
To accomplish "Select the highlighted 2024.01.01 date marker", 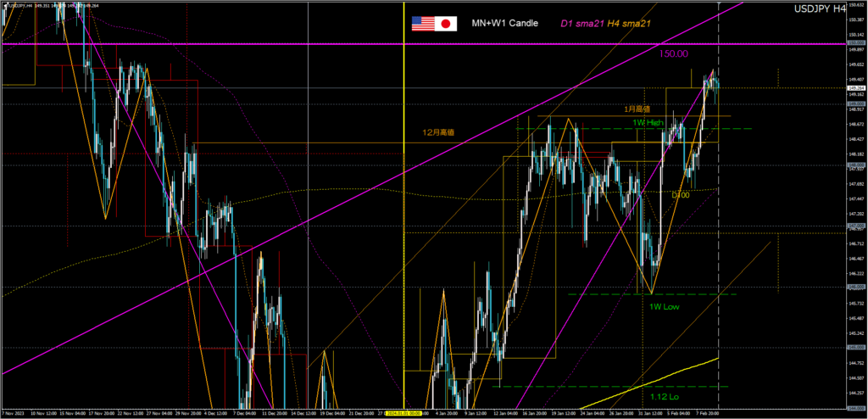I will tap(405, 414).
